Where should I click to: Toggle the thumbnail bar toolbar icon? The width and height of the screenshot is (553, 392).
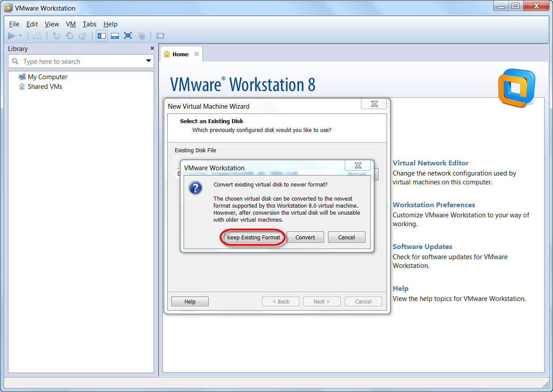click(x=115, y=36)
